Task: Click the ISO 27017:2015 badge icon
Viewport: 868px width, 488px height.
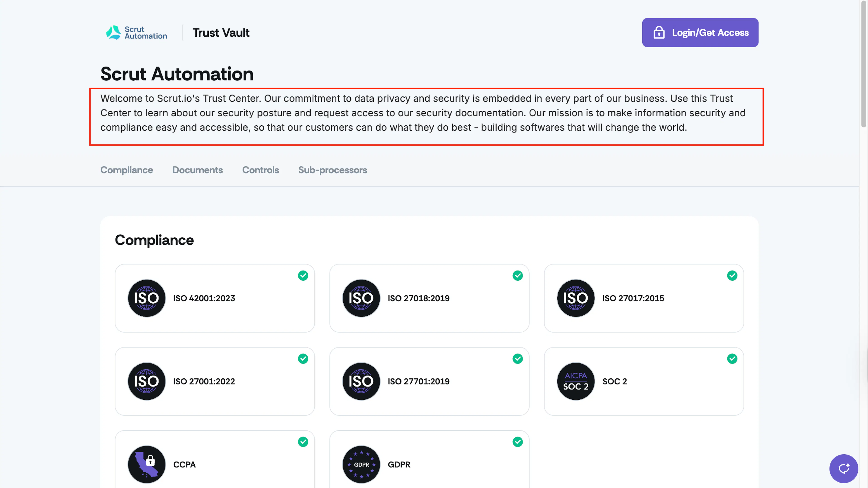Action: (x=576, y=298)
